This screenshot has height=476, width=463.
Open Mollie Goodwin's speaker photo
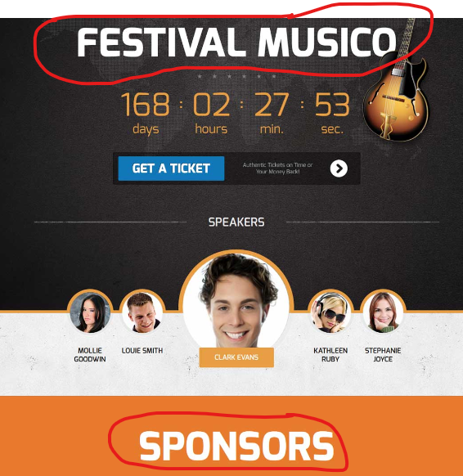point(90,312)
